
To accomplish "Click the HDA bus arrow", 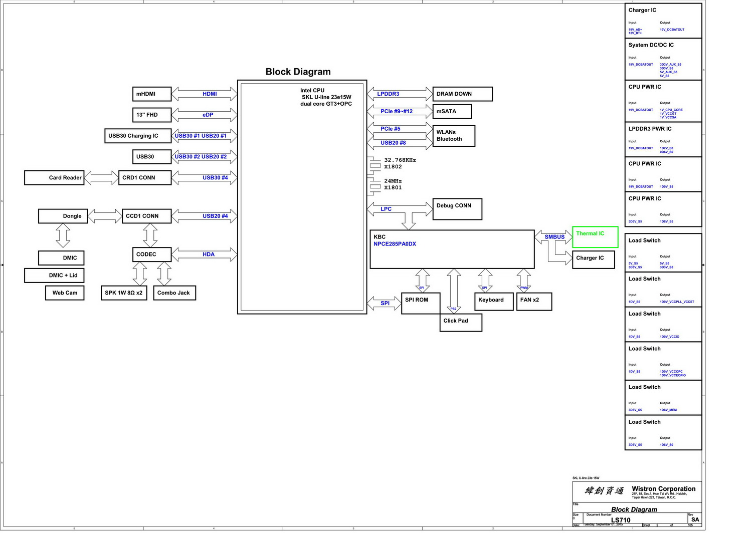I will 204,254.
